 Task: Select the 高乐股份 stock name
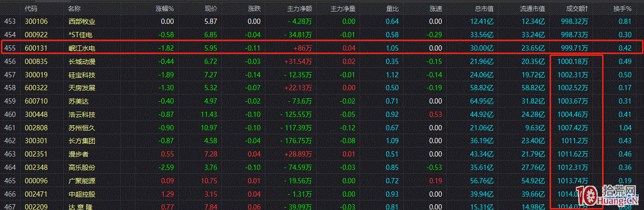[x=82, y=168]
